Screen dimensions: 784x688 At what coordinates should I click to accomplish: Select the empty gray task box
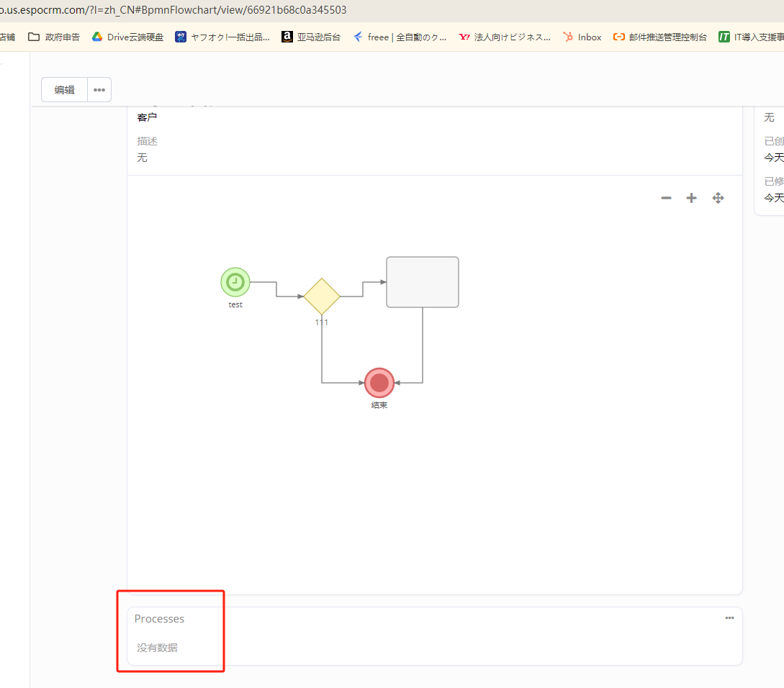(423, 282)
